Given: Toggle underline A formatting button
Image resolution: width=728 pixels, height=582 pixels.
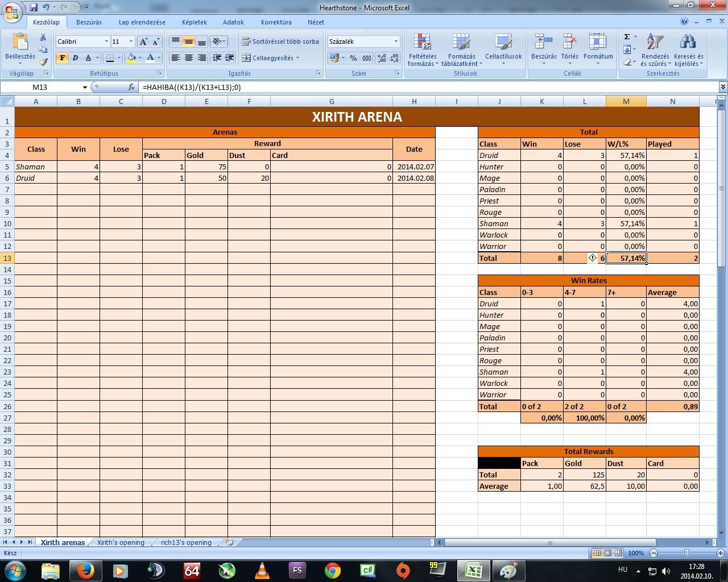Looking at the screenshot, I should click(88, 58).
